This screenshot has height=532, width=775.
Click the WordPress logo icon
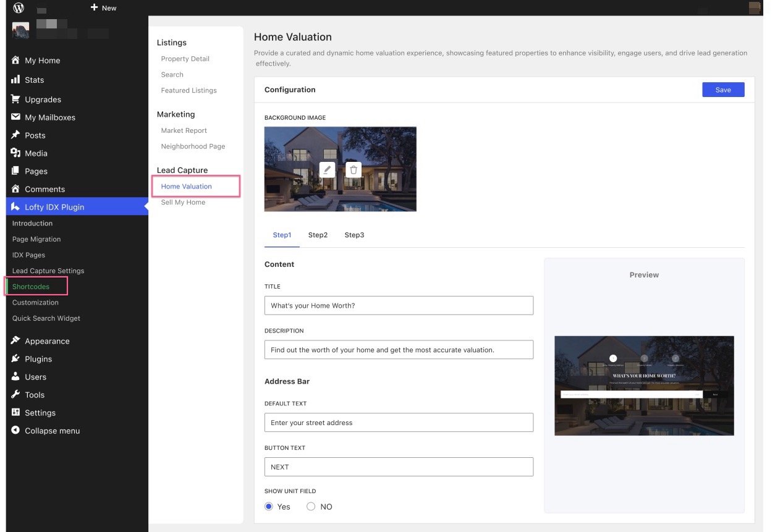(x=19, y=8)
